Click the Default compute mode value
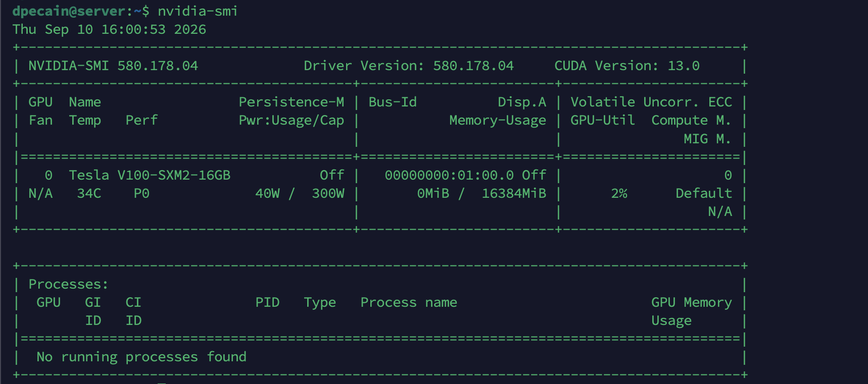The height and width of the screenshot is (384, 868). pos(704,193)
